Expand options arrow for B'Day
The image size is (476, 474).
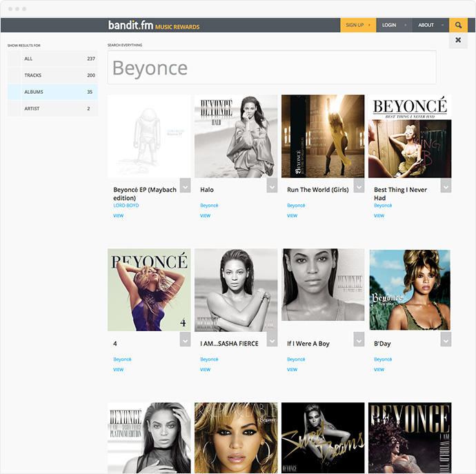[446, 339]
